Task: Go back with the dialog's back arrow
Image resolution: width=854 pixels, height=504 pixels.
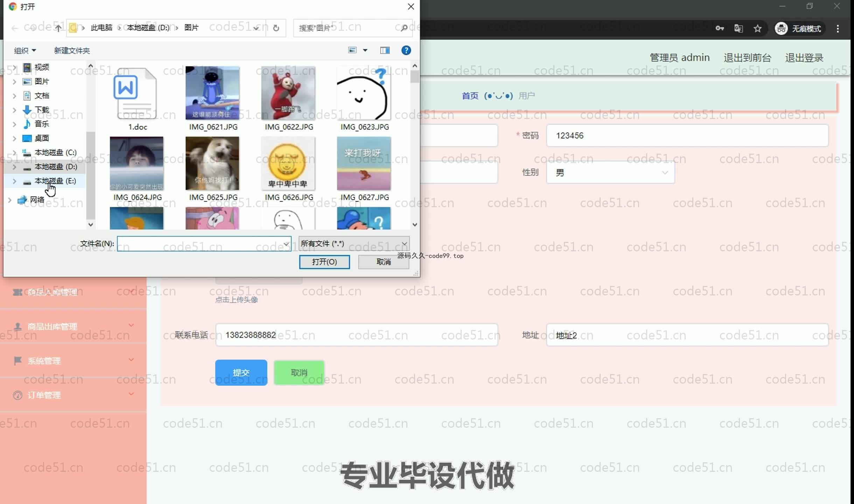Action: [x=15, y=28]
